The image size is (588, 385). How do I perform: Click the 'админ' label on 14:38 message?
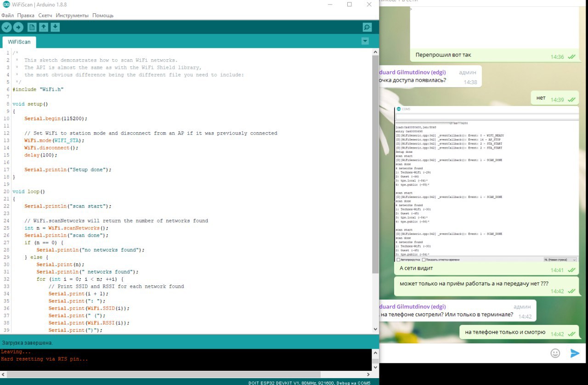click(468, 73)
